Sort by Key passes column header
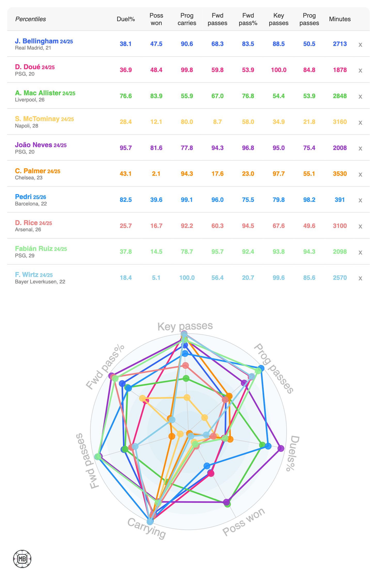 [x=279, y=19]
